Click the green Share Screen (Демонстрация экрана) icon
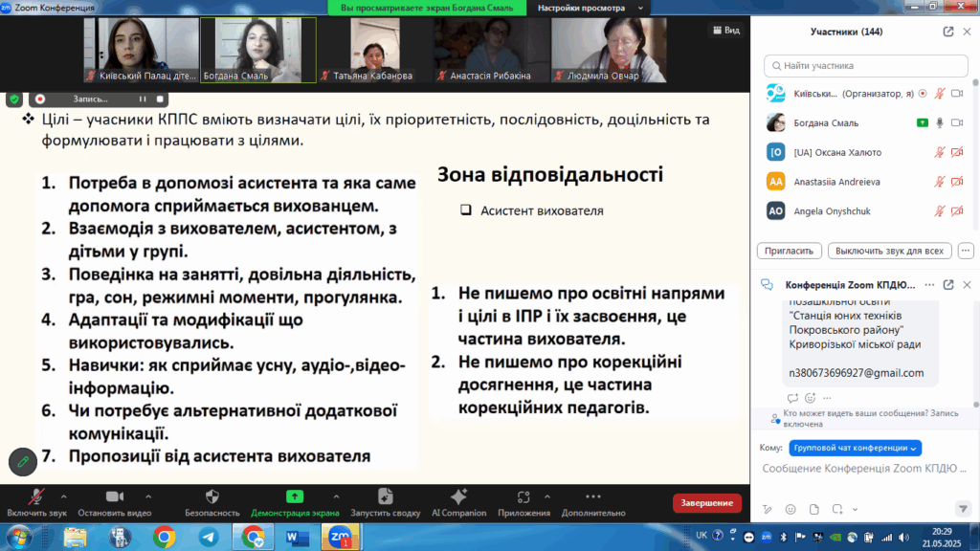This screenshot has width=980, height=551. coord(295,497)
